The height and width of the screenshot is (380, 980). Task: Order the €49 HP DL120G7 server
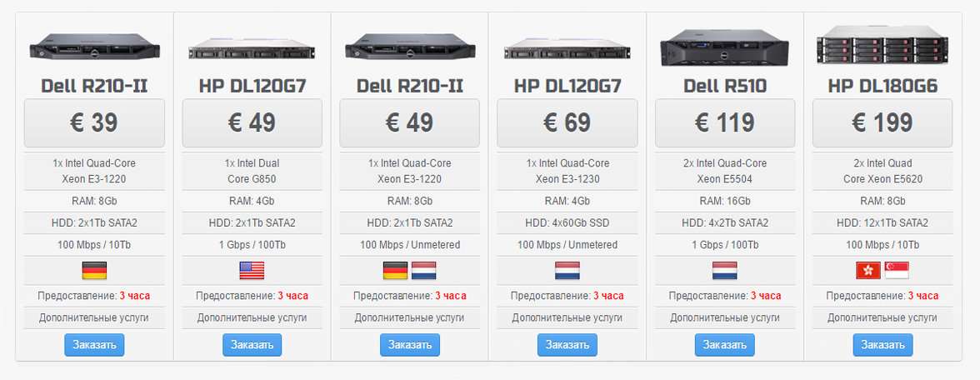pyautogui.click(x=252, y=345)
